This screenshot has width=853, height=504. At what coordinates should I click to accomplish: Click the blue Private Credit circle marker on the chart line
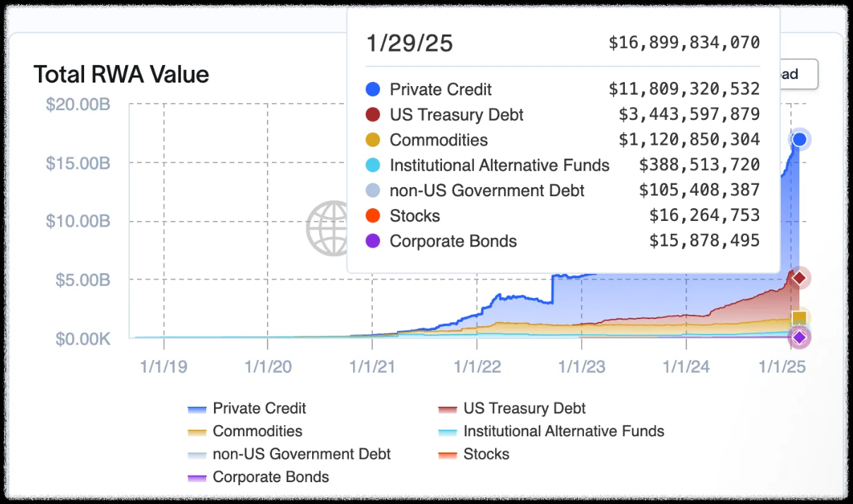tap(799, 140)
